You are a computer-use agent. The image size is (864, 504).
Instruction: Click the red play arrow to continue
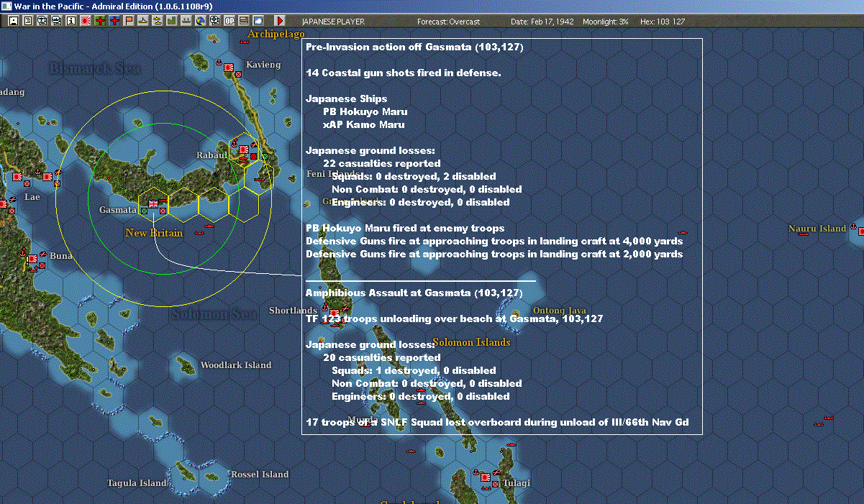(x=280, y=22)
